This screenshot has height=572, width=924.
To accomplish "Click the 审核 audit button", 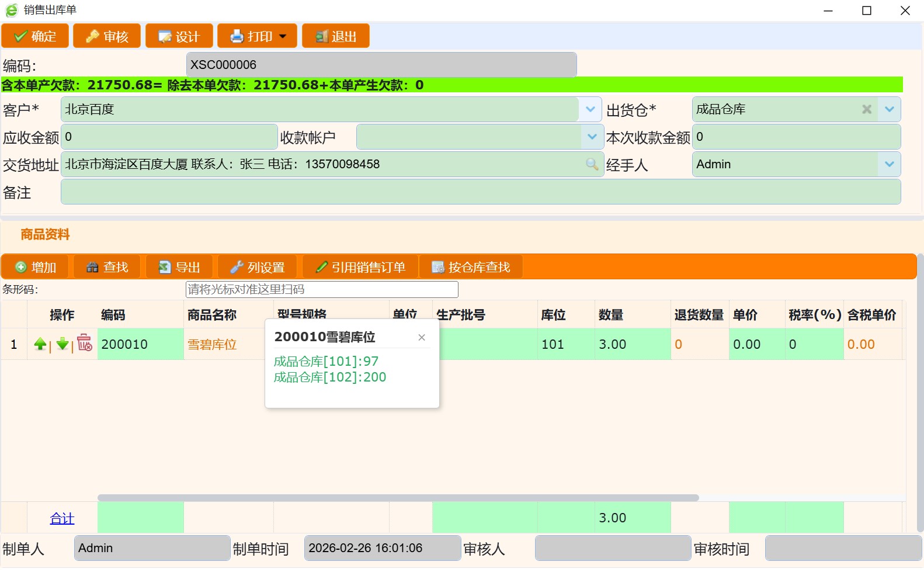I will 107,36.
